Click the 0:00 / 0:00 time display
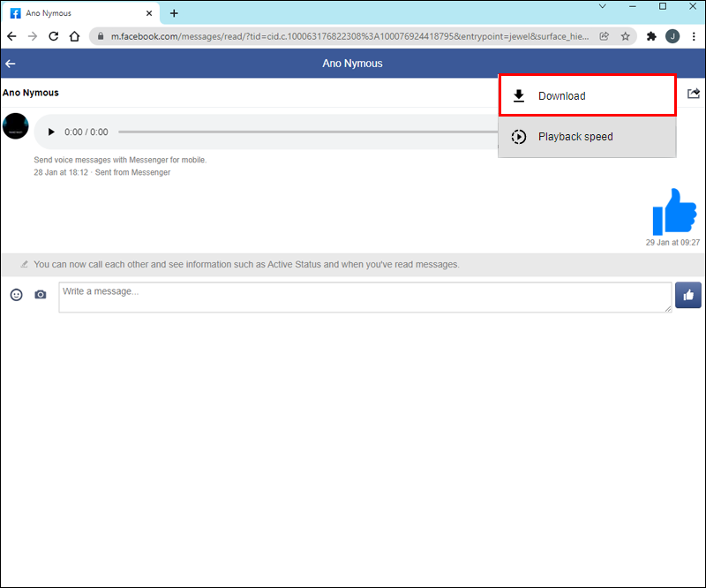This screenshot has height=588, width=706. (86, 132)
